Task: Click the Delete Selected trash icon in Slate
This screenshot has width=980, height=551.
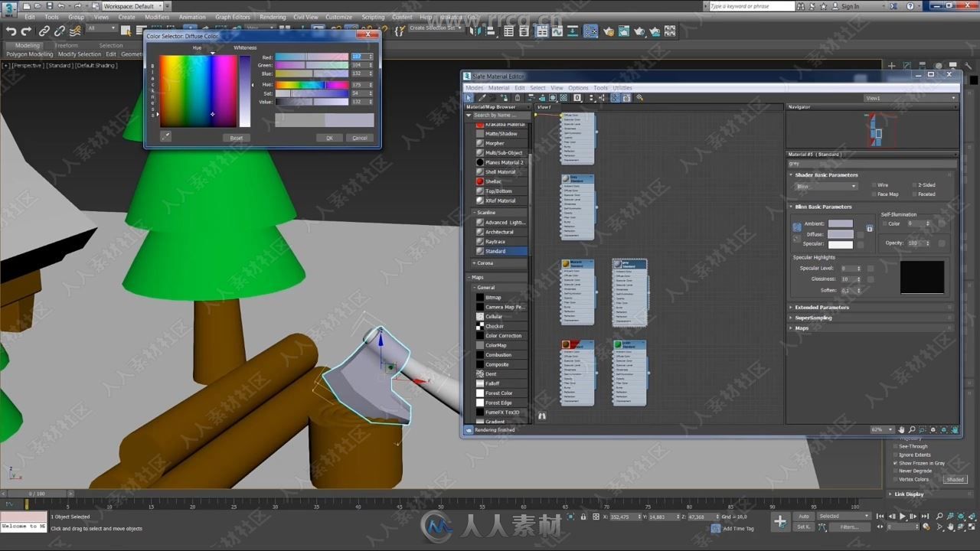Action: click(518, 98)
